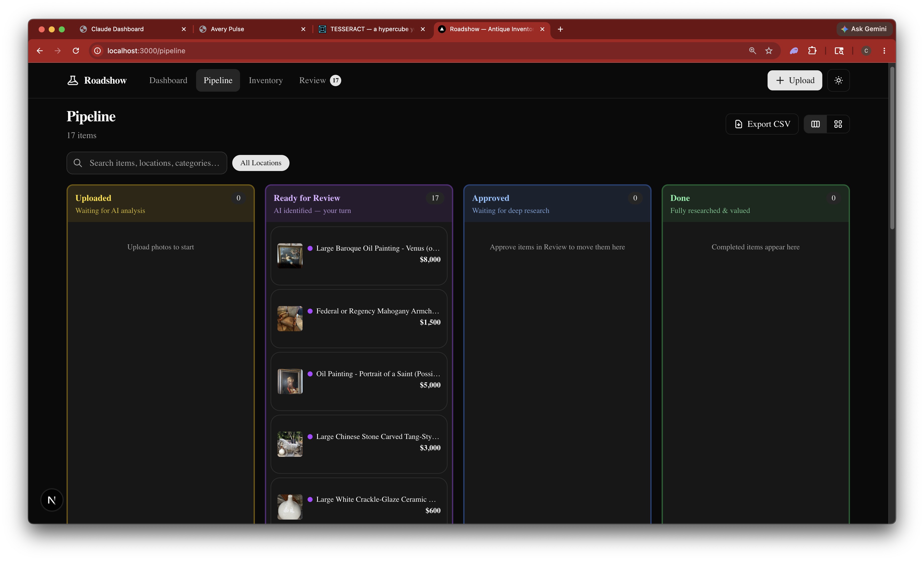Select the Pipeline nav tab
The image size is (924, 561).
218,80
